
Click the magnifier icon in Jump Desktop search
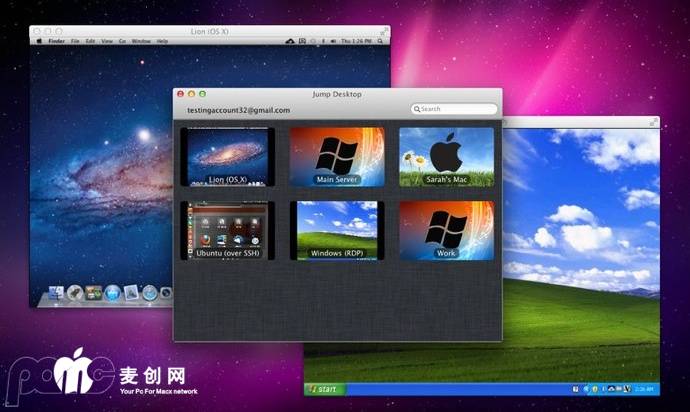416,109
